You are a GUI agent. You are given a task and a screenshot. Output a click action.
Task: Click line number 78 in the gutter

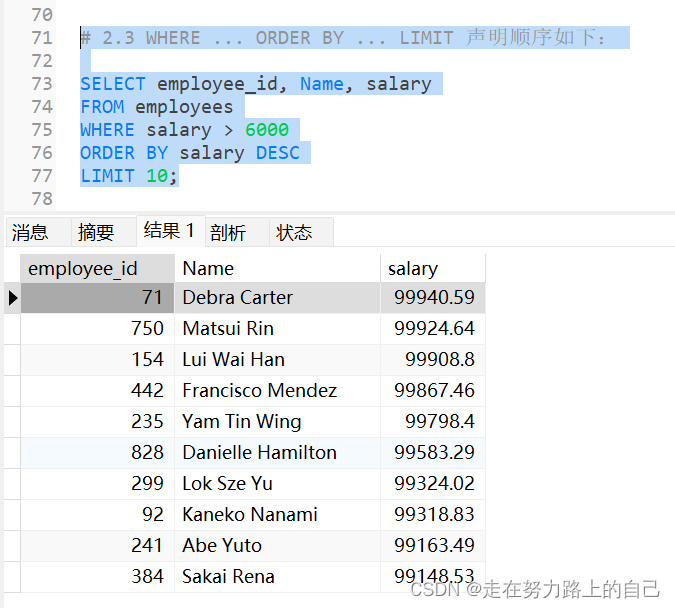pyautogui.click(x=42, y=199)
